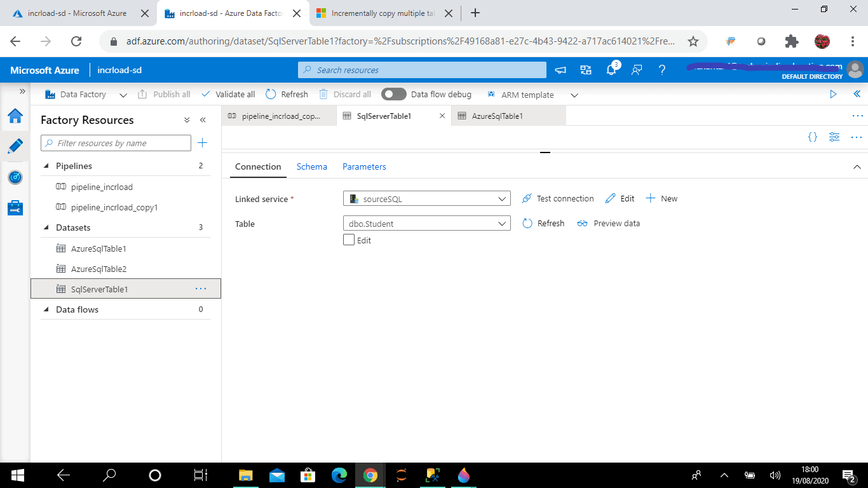This screenshot has width=868, height=488.
Task: Switch to the Schema tab
Action: click(312, 166)
